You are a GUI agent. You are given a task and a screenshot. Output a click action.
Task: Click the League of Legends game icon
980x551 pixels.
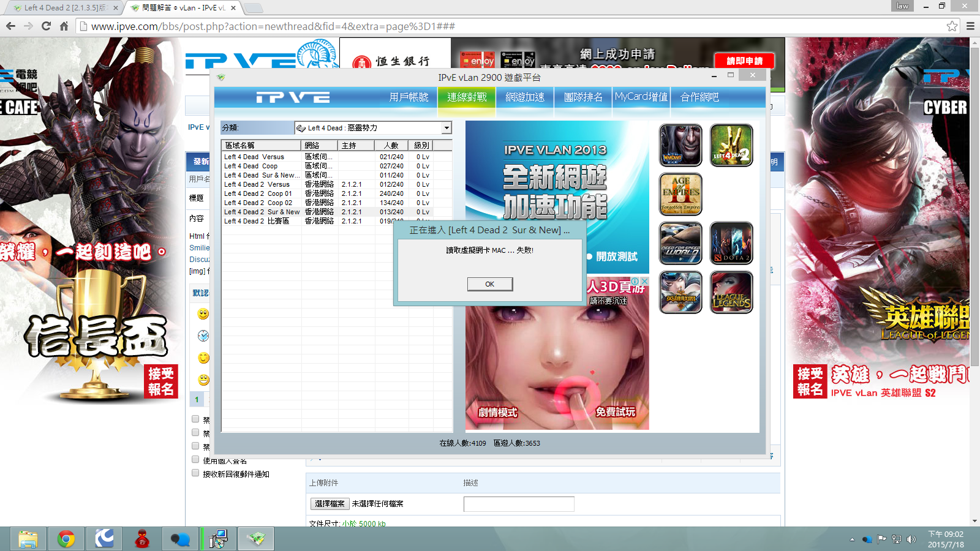[731, 292]
